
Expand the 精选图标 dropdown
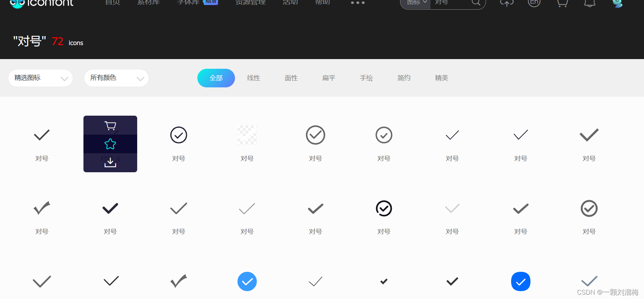(40, 78)
